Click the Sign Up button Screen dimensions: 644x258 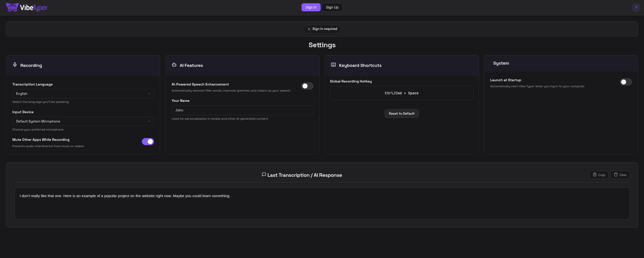point(332,7)
